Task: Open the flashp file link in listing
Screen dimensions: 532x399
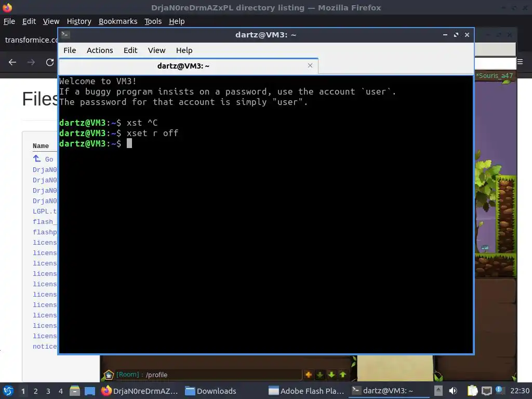Action: click(45, 232)
